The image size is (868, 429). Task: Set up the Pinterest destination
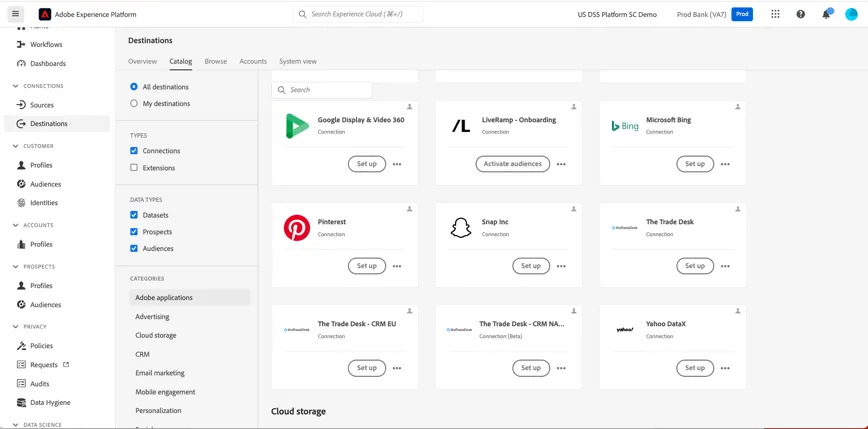pos(366,266)
